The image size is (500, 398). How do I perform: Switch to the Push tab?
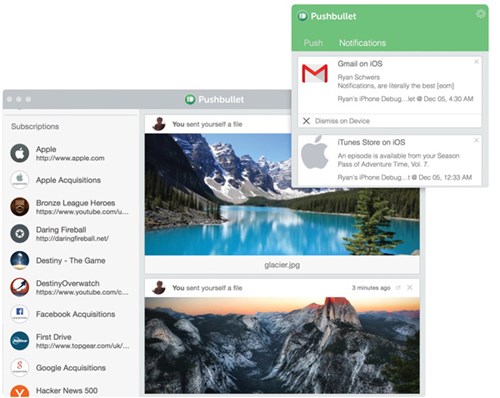tap(313, 43)
